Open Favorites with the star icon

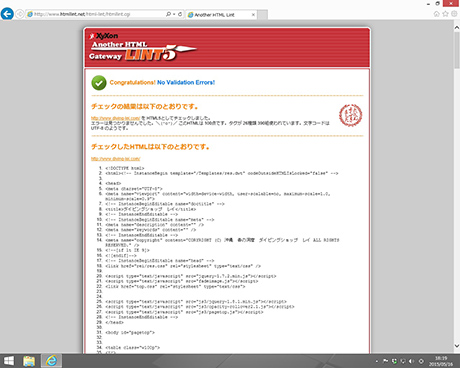(445, 14)
